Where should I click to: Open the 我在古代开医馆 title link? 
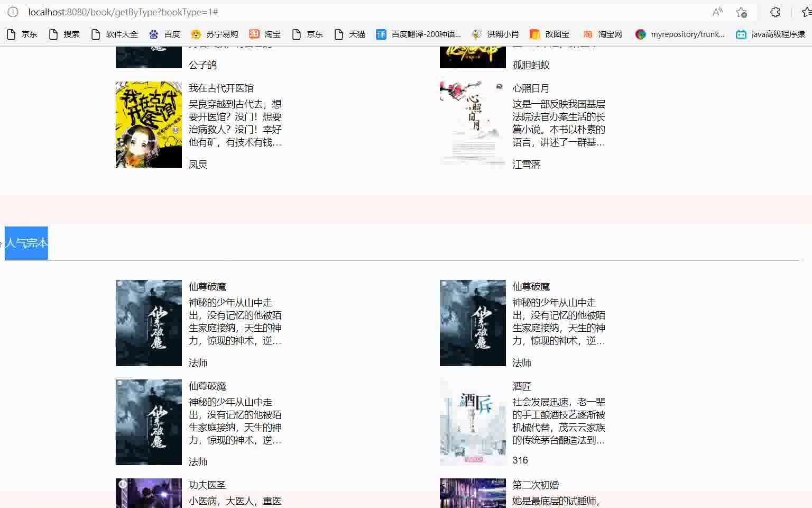(x=221, y=88)
